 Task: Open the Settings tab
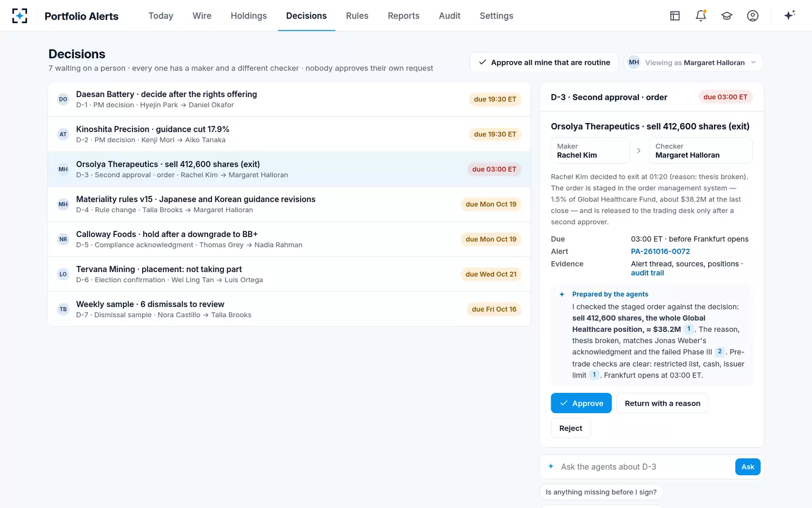tap(496, 16)
